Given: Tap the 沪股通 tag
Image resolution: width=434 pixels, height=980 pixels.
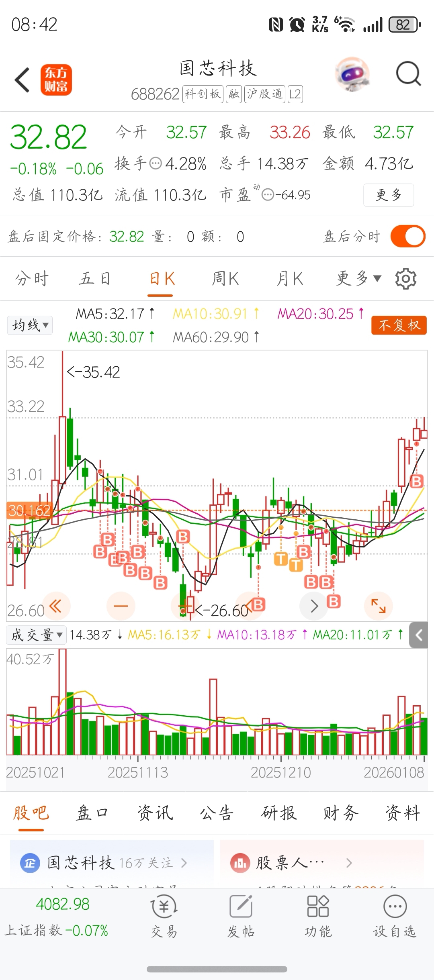Looking at the screenshot, I should coord(265,94).
